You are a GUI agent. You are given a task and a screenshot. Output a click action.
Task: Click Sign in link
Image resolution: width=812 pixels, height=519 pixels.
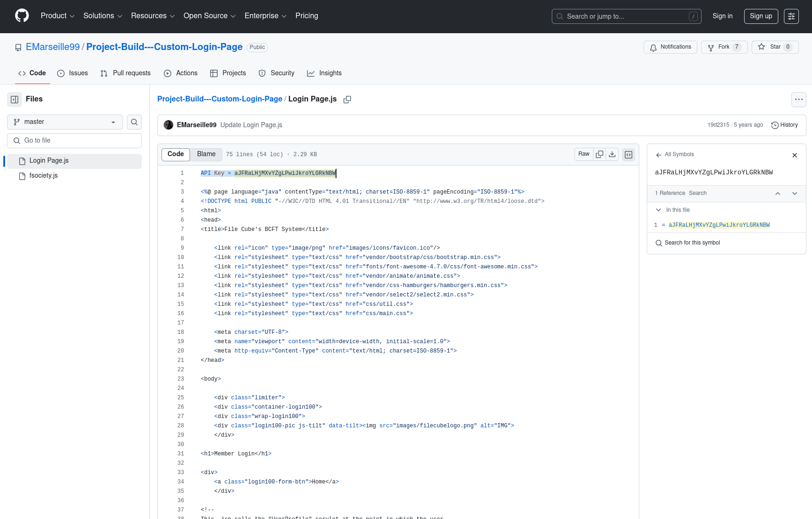click(722, 16)
